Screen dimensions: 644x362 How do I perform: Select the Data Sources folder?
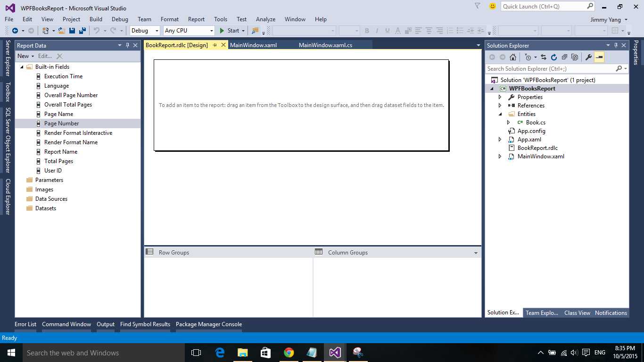51,199
